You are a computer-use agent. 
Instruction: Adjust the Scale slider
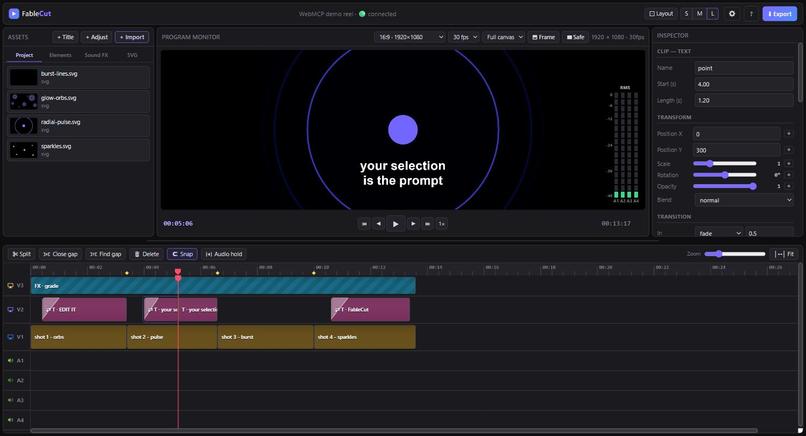click(725, 164)
